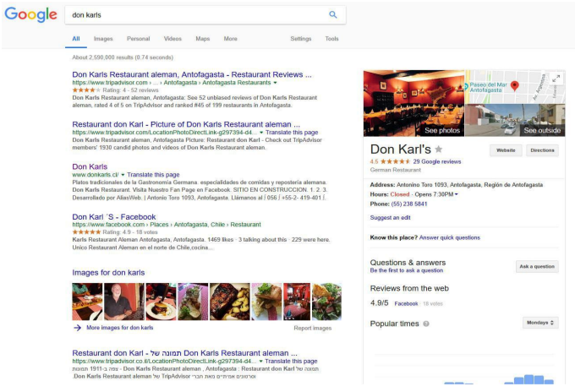This screenshot has width=575, height=392.
Task: Open the roasted meat and potatoes thumbnail
Action: tap(229, 302)
